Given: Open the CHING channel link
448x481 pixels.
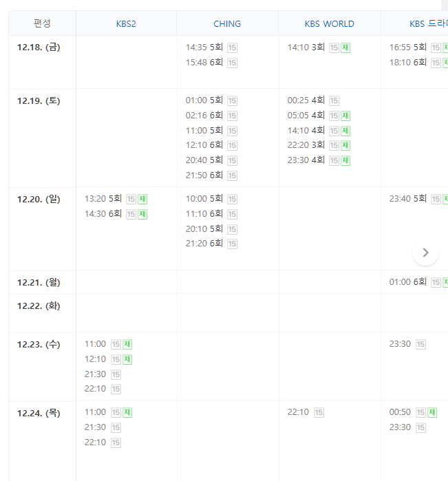Looking at the screenshot, I should (x=227, y=24).
